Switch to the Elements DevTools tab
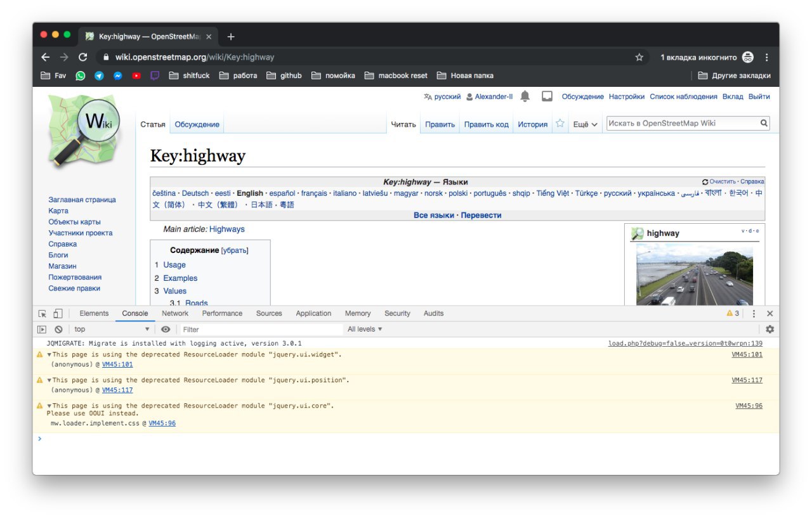The image size is (812, 518). [94, 313]
